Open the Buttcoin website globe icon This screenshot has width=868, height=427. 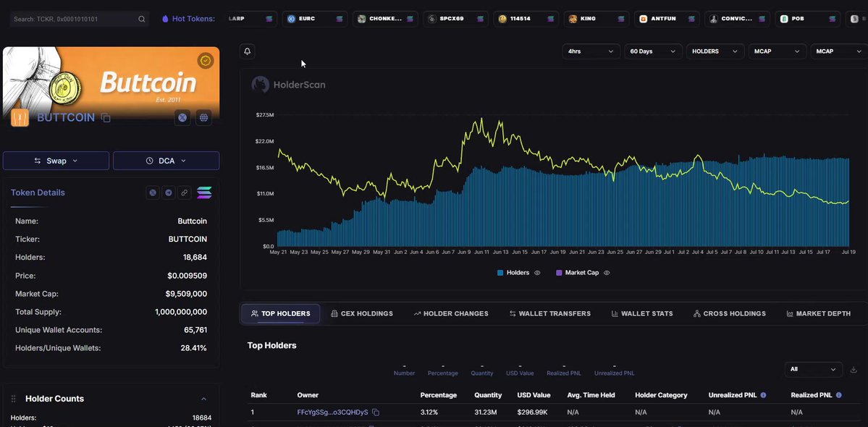[x=203, y=117]
